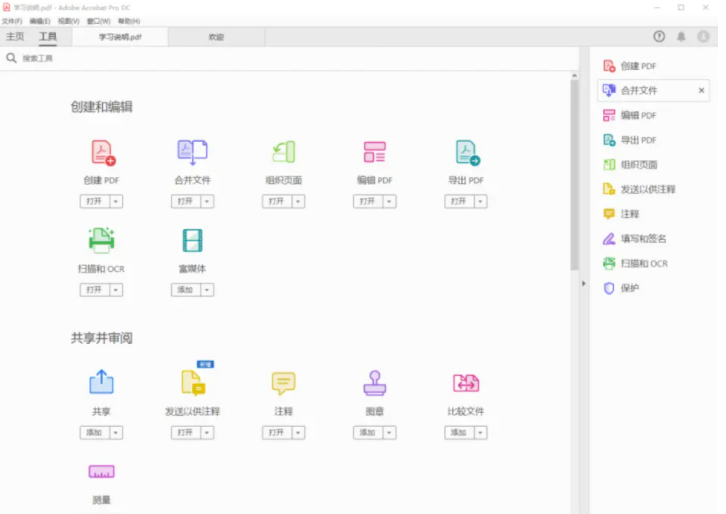
Task: Select 创建 PDF in right sidebar
Action: (x=653, y=66)
